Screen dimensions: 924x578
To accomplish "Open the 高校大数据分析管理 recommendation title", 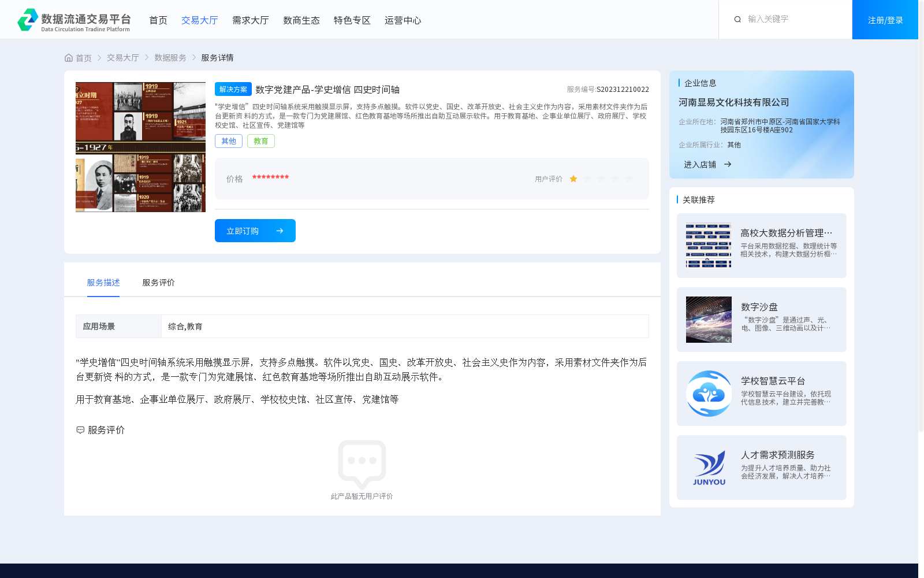I will pyautogui.click(x=787, y=233).
